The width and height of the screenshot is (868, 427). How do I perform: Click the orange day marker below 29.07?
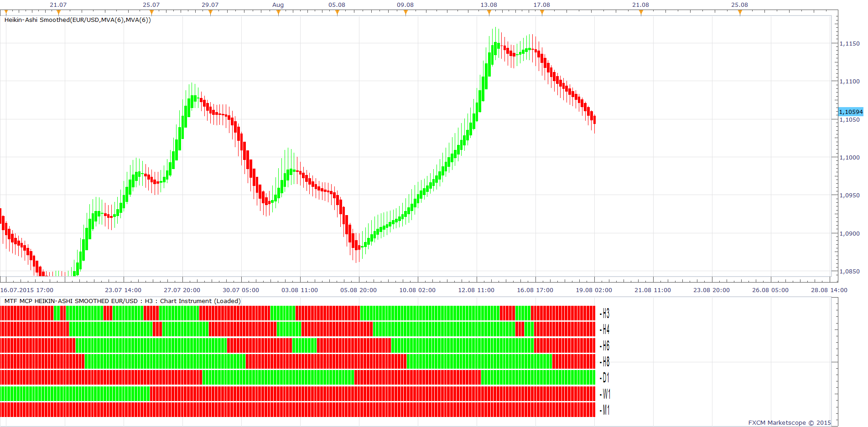tap(210, 12)
